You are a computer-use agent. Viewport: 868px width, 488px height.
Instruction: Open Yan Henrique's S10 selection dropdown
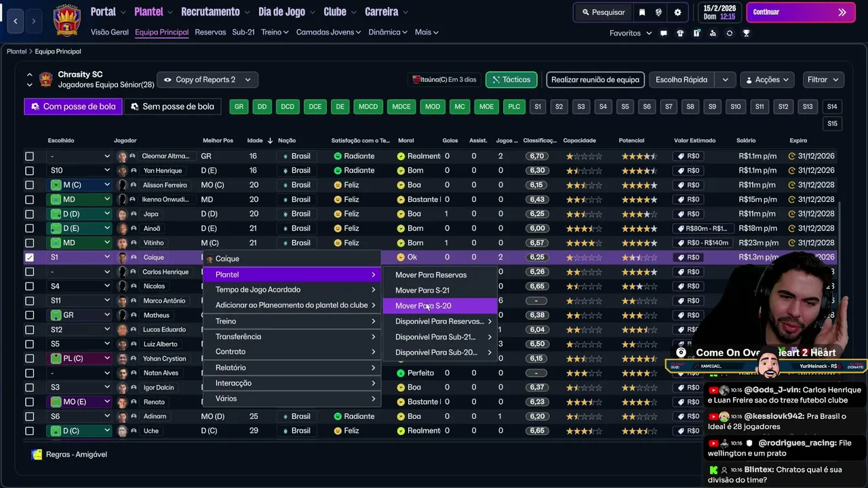tap(80, 171)
